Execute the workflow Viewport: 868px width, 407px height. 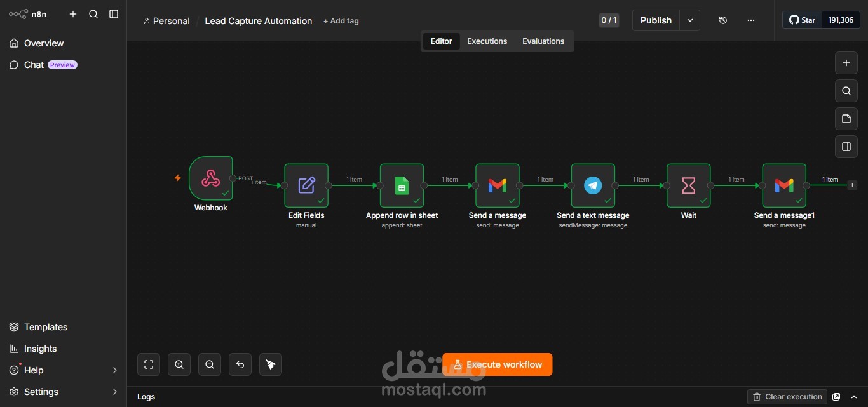[x=498, y=364]
